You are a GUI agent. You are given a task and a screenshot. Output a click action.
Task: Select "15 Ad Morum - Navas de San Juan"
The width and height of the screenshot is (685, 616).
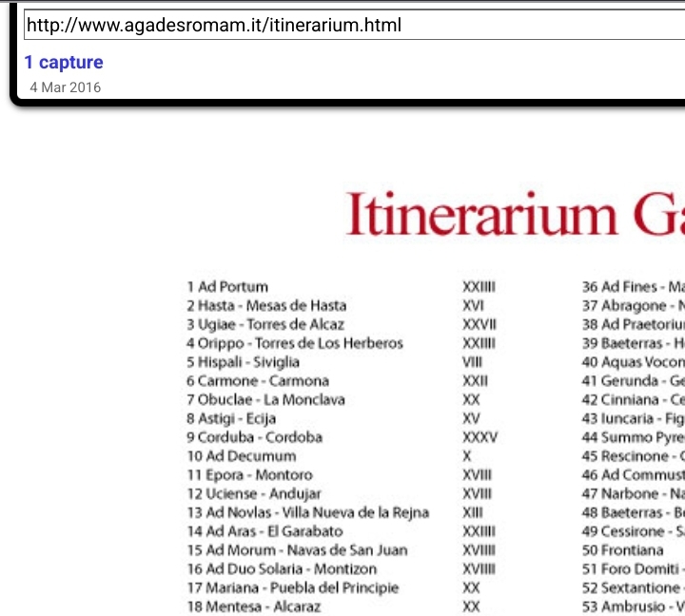click(297, 550)
